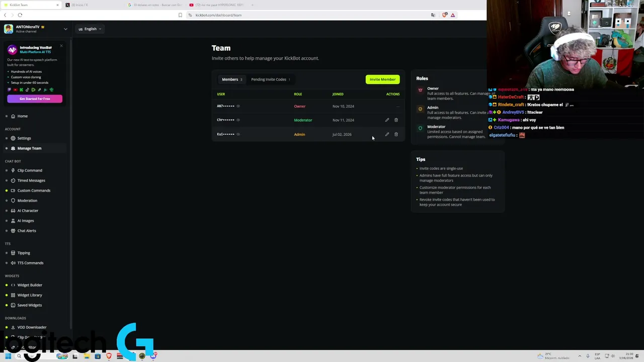Open the Settings gear icon
Screen dimensions: 644x362
click(13, 138)
